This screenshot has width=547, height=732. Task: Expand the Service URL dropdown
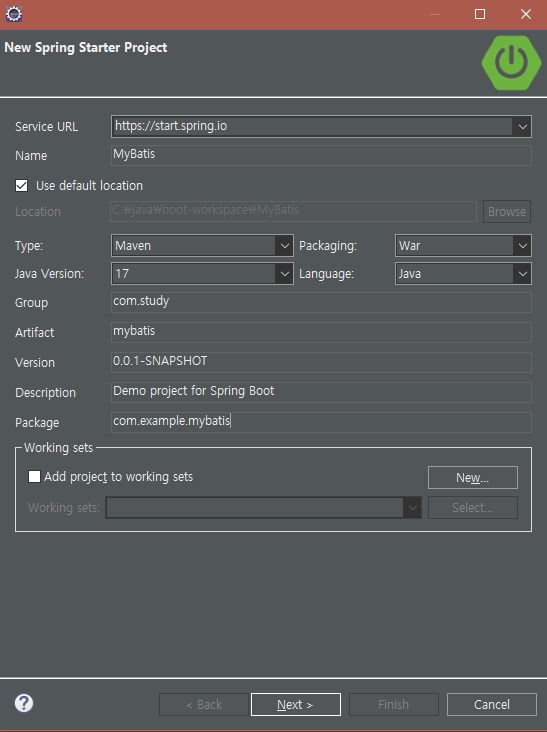[522, 127]
